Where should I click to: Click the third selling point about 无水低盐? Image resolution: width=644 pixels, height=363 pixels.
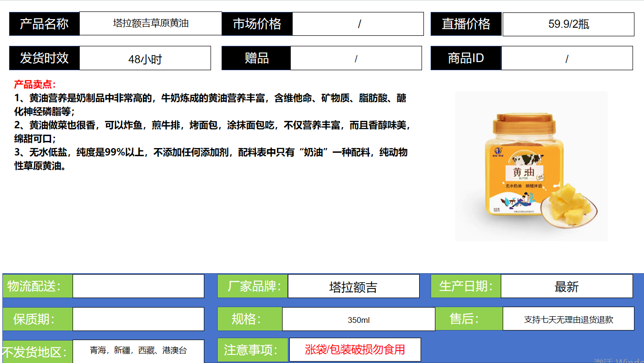210,159
